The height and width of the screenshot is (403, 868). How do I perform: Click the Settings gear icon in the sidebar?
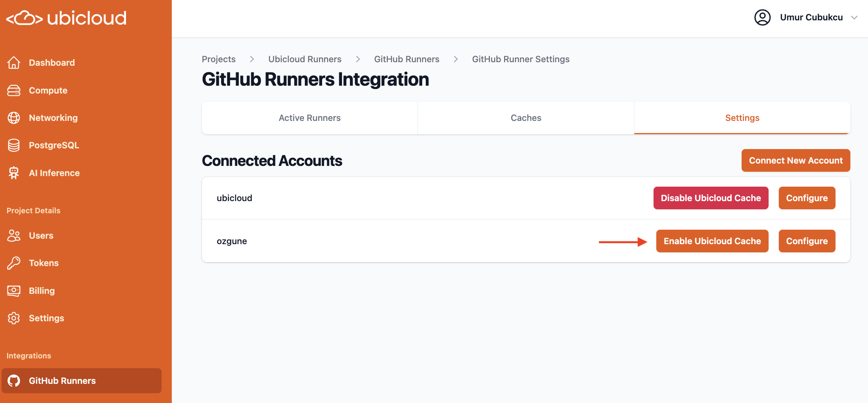[x=14, y=318]
